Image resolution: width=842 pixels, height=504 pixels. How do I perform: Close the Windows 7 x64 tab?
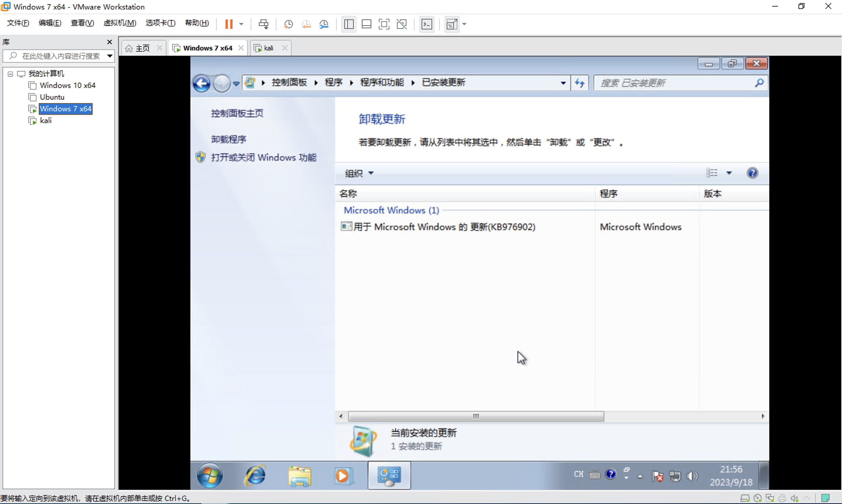tap(240, 48)
